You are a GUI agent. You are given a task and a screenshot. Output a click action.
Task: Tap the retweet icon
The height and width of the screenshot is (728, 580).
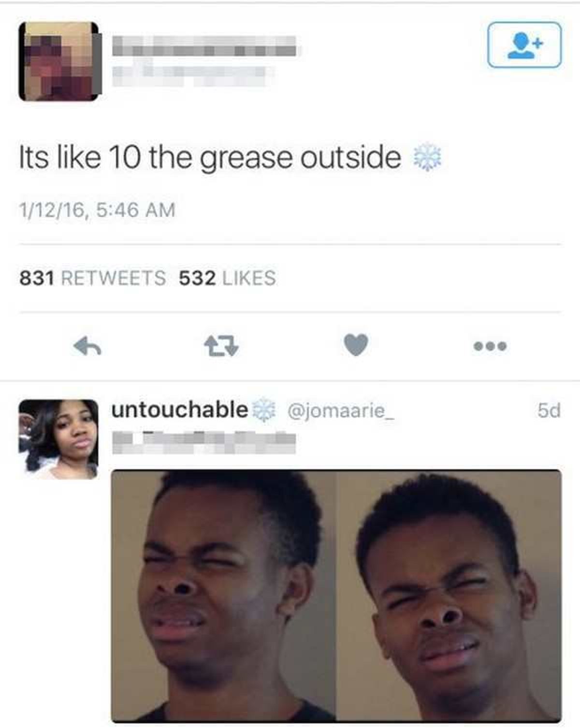click(221, 346)
